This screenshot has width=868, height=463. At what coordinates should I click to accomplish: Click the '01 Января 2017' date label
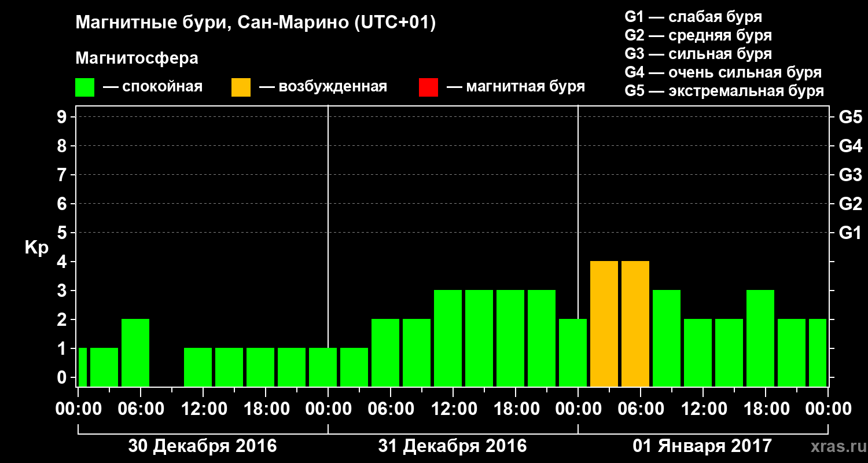tap(703, 446)
